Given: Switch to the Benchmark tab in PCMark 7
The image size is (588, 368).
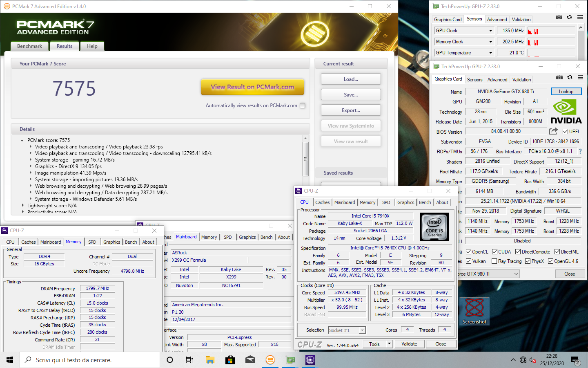Looking at the screenshot, I should click(29, 46).
